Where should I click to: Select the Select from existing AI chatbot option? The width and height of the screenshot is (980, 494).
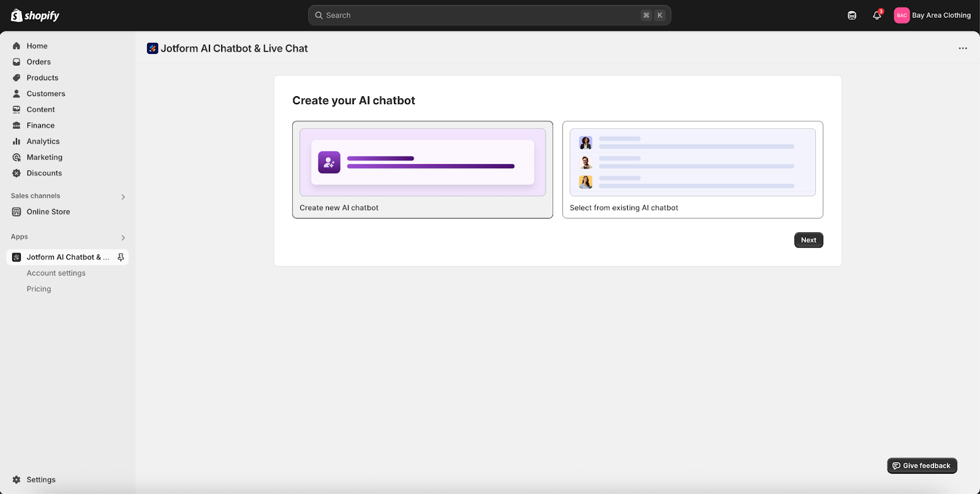click(x=693, y=170)
